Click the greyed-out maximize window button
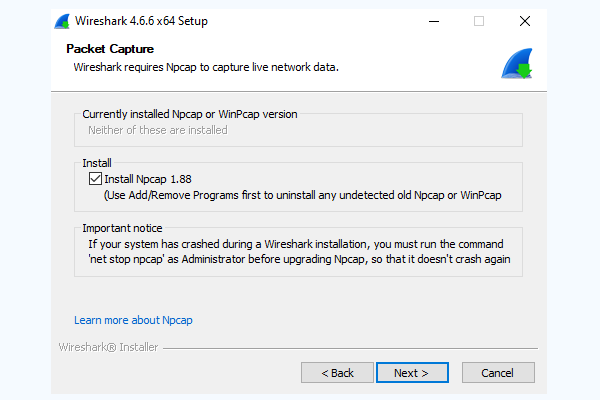Image resolution: width=600 pixels, height=400 pixels. [x=479, y=21]
